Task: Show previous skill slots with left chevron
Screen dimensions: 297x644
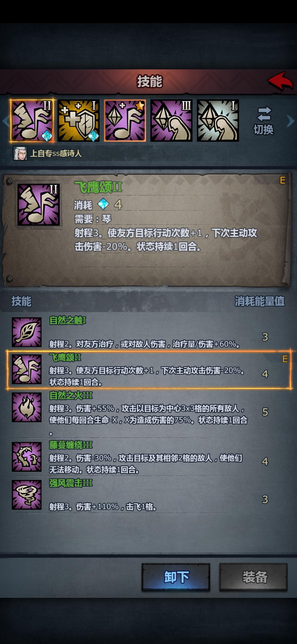Action: click(5, 121)
